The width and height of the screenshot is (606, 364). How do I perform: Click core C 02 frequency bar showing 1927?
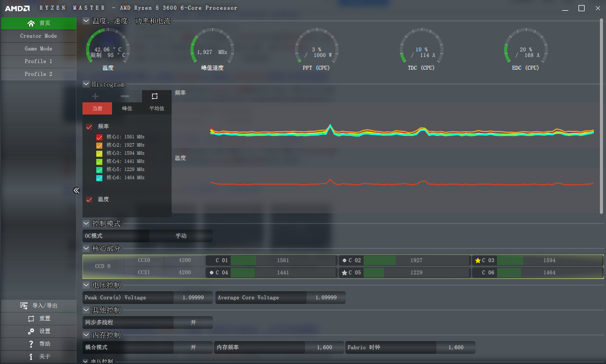point(416,261)
